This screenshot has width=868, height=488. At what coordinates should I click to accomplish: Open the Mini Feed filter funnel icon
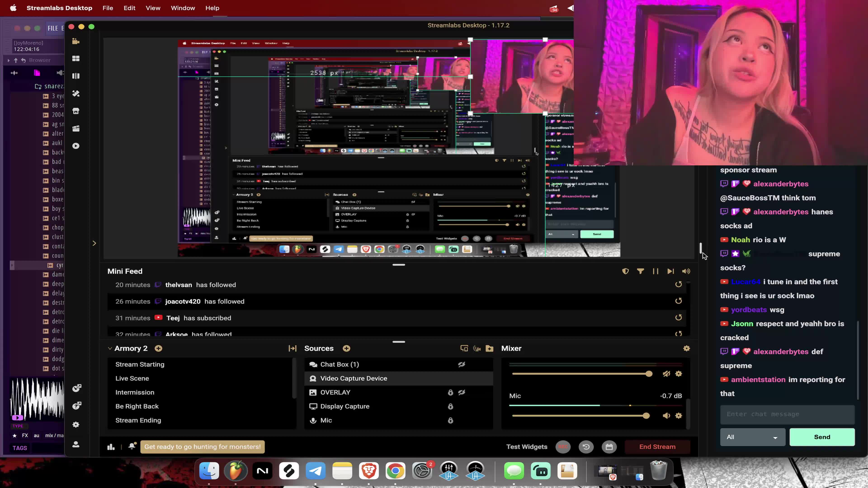click(x=640, y=271)
